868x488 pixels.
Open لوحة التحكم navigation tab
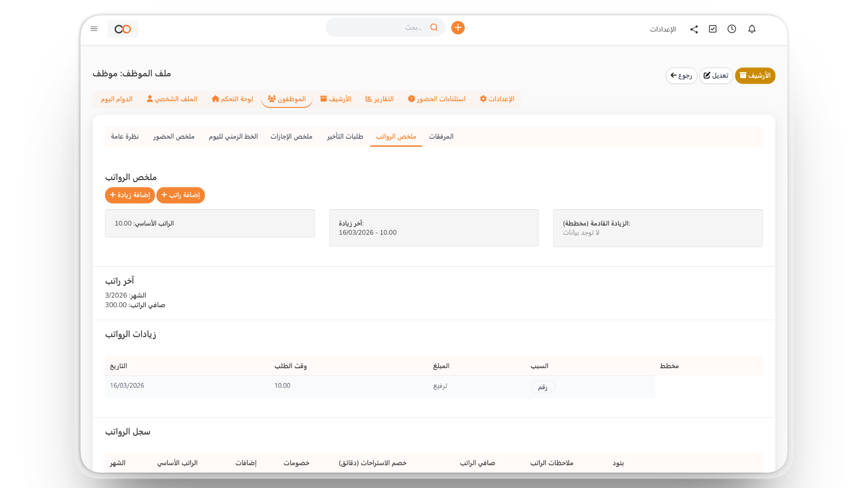[x=232, y=99]
